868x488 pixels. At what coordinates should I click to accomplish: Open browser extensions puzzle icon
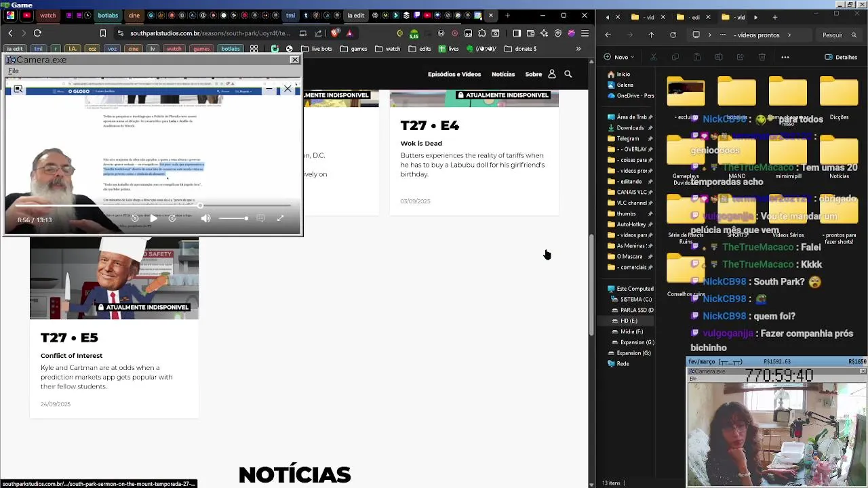point(482,33)
